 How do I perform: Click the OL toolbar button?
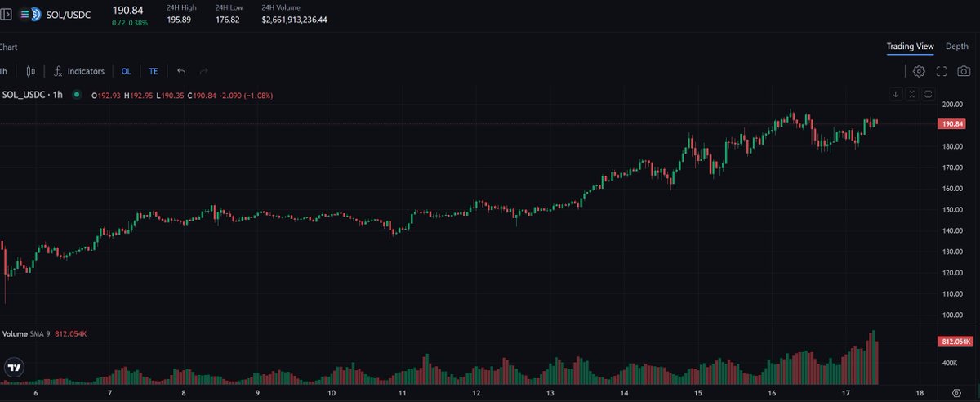126,71
